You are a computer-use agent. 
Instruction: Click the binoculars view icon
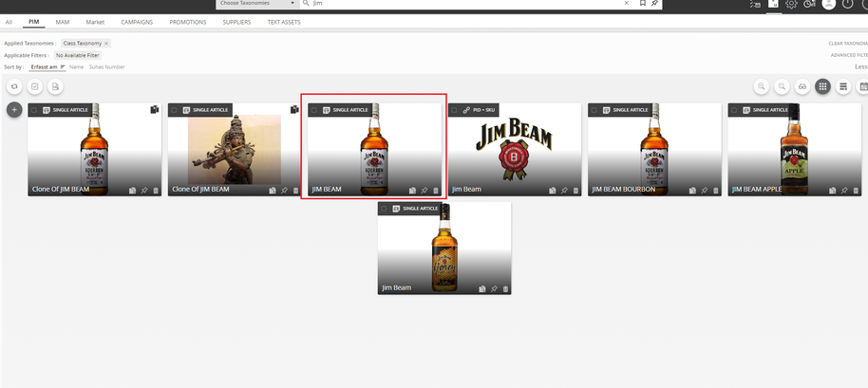[x=802, y=86]
